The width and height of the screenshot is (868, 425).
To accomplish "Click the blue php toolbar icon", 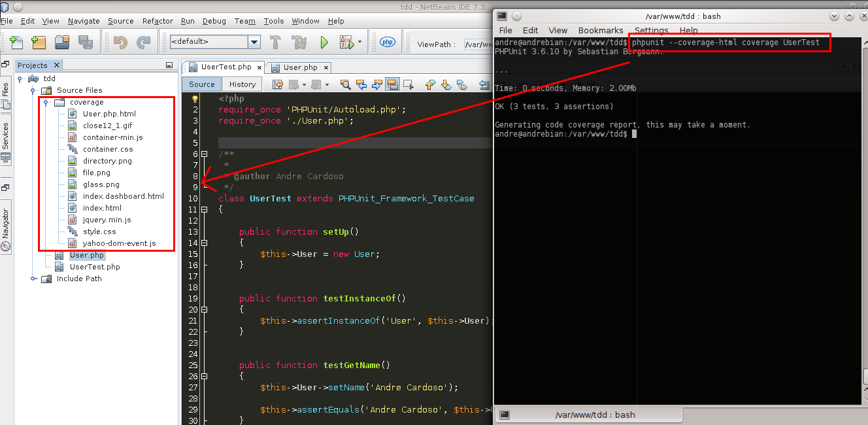I will [388, 42].
